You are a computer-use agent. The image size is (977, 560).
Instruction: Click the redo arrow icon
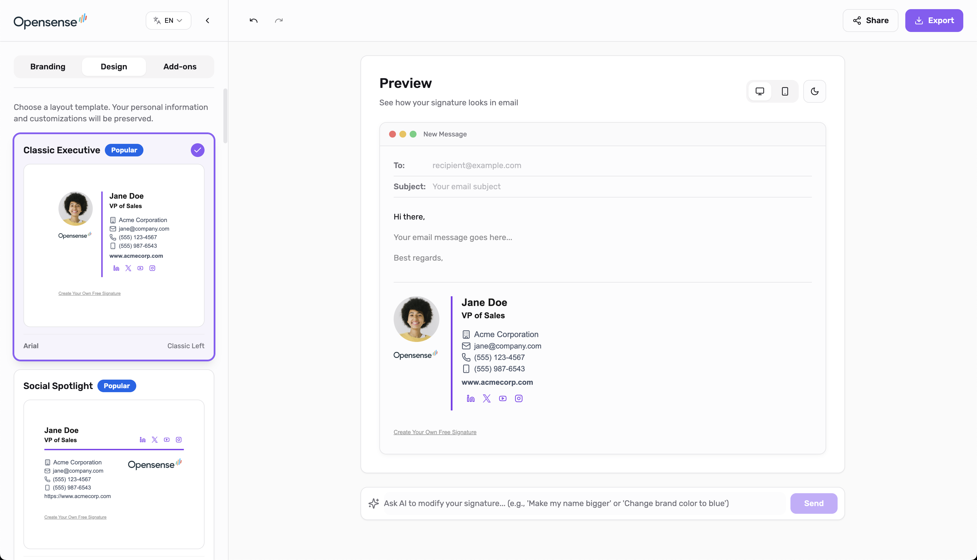point(279,20)
